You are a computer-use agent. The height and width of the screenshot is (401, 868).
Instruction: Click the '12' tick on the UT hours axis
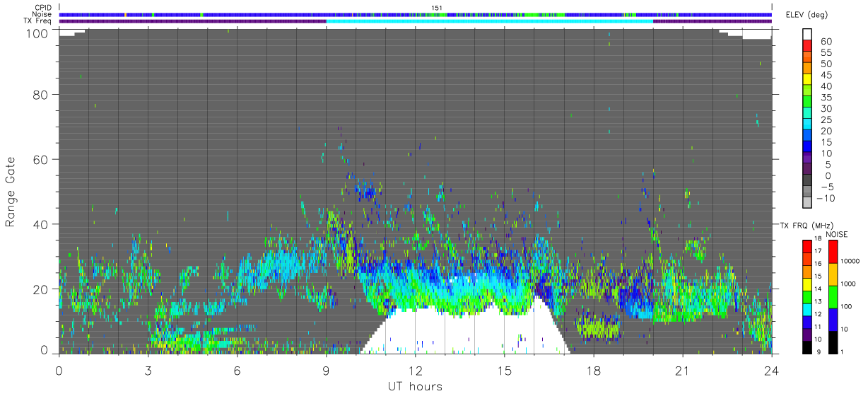coord(416,370)
